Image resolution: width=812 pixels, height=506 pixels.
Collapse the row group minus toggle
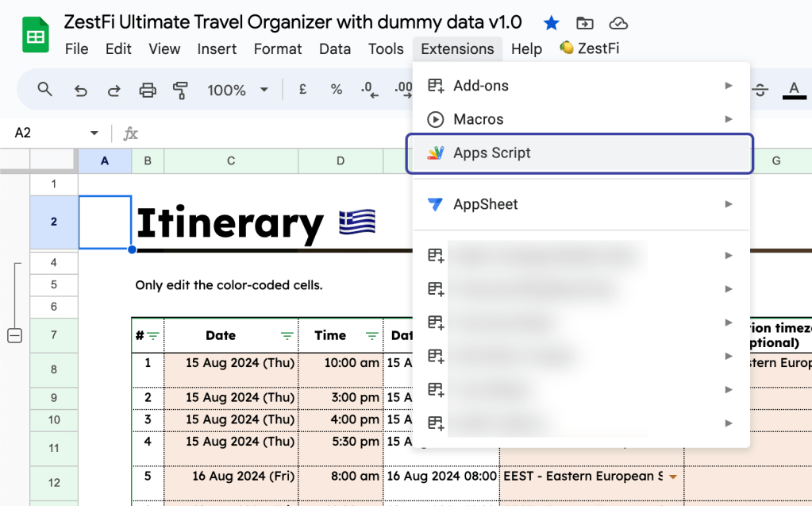pyautogui.click(x=14, y=336)
